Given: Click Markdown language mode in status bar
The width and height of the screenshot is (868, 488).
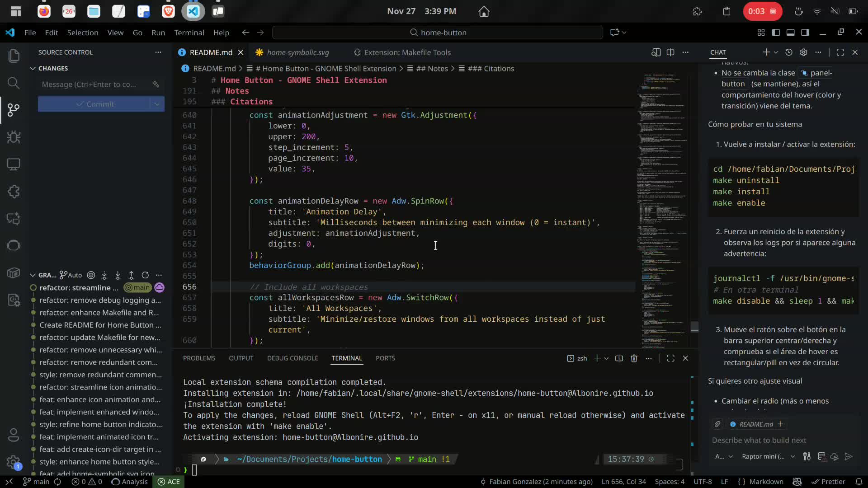Looking at the screenshot, I should coord(766,482).
